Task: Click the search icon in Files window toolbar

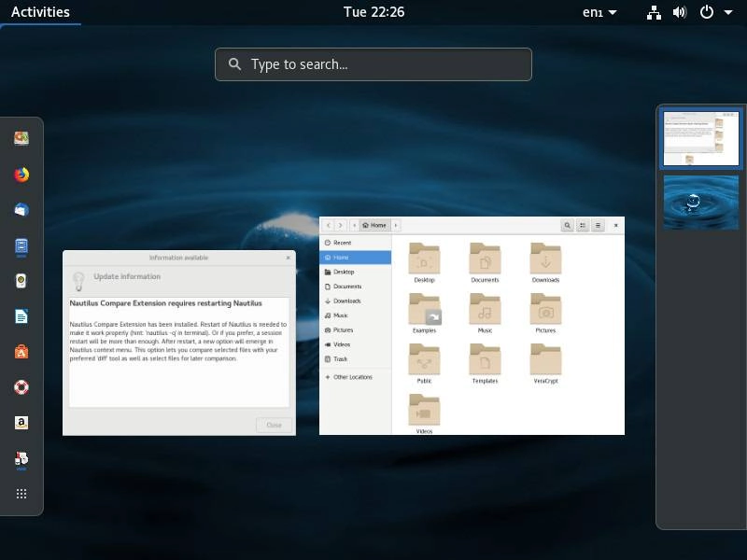Action: click(567, 225)
